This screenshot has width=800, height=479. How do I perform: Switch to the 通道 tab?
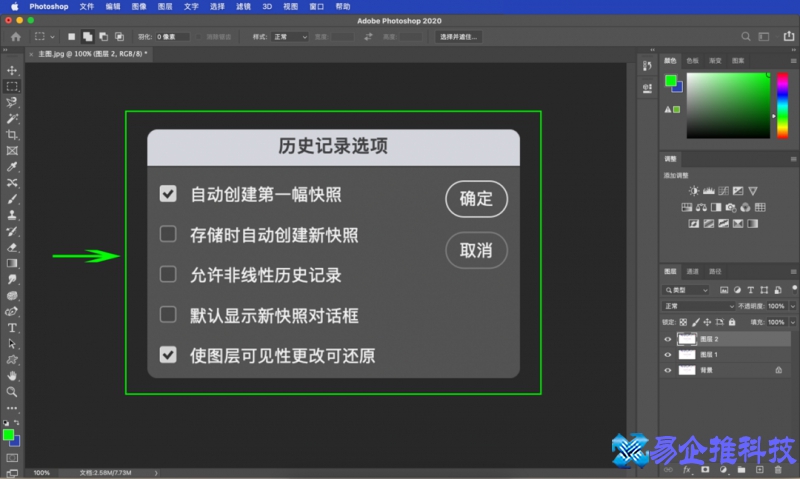[692, 271]
